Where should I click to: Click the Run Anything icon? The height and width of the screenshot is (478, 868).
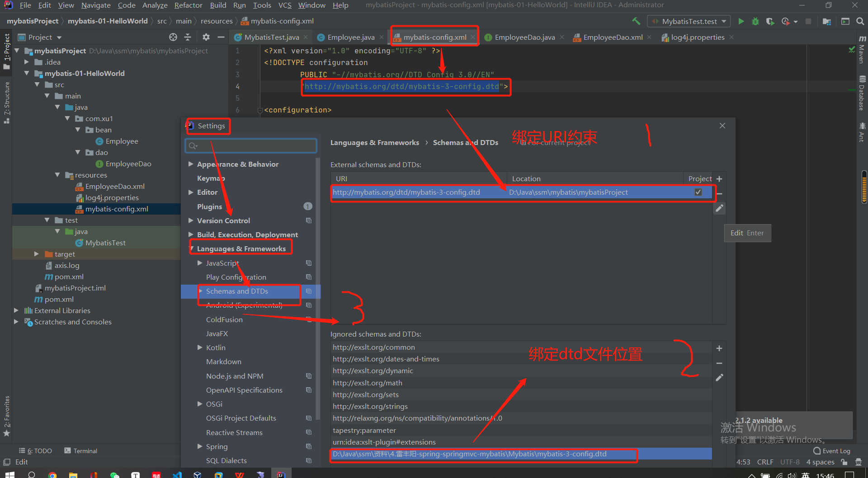pyautogui.click(x=845, y=21)
